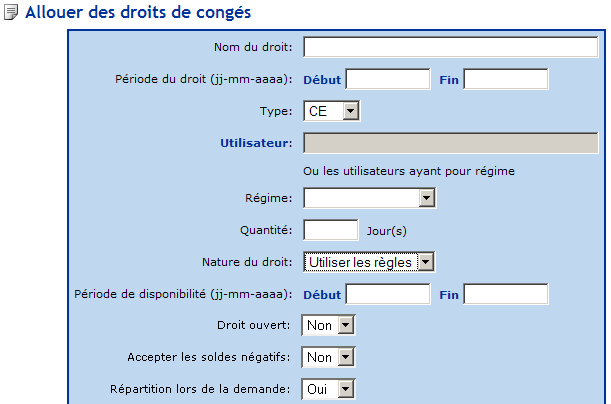Click the Quantité input box

330,230
